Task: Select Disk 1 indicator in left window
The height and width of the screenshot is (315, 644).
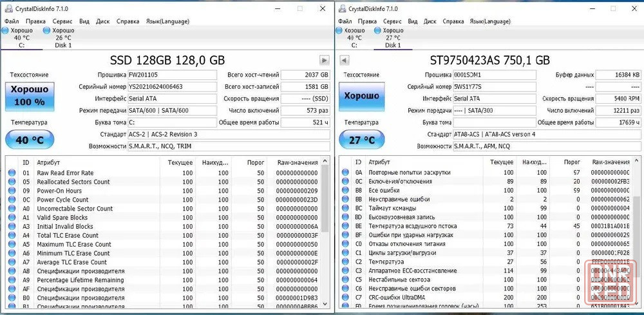Action: 59,38
